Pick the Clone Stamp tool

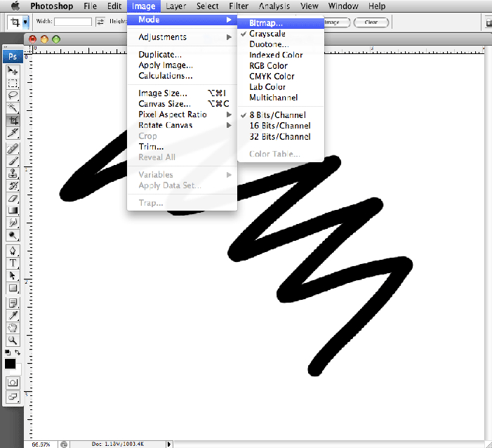tap(13, 173)
